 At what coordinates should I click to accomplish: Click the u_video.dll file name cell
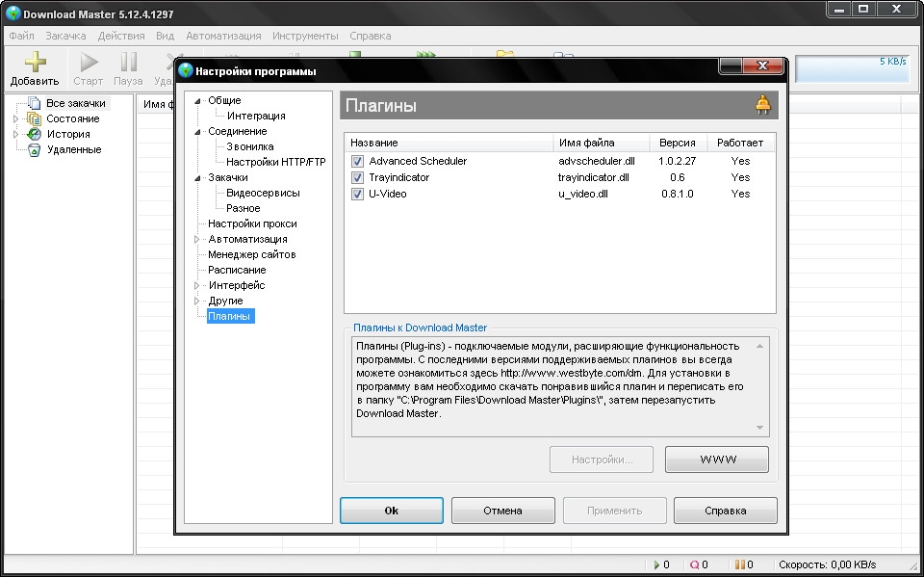[x=583, y=195]
